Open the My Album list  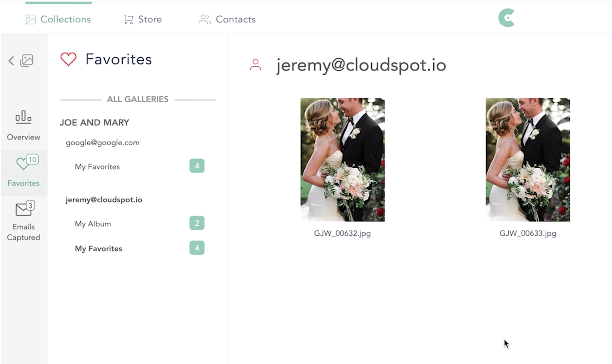click(93, 224)
